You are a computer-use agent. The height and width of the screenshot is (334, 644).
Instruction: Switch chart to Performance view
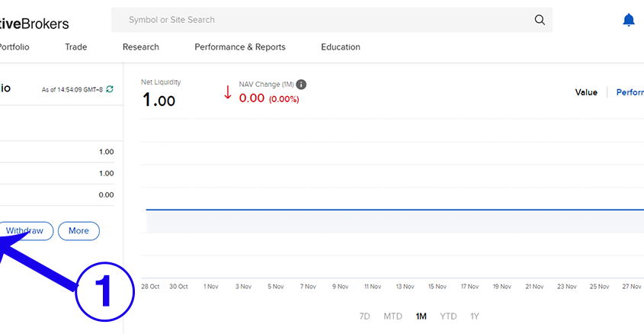coord(630,92)
